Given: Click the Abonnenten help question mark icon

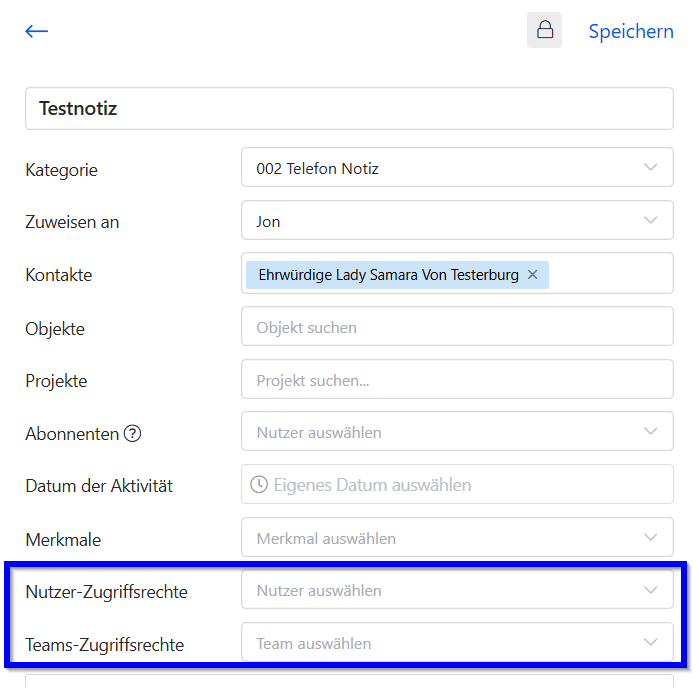Looking at the screenshot, I should 132,434.
